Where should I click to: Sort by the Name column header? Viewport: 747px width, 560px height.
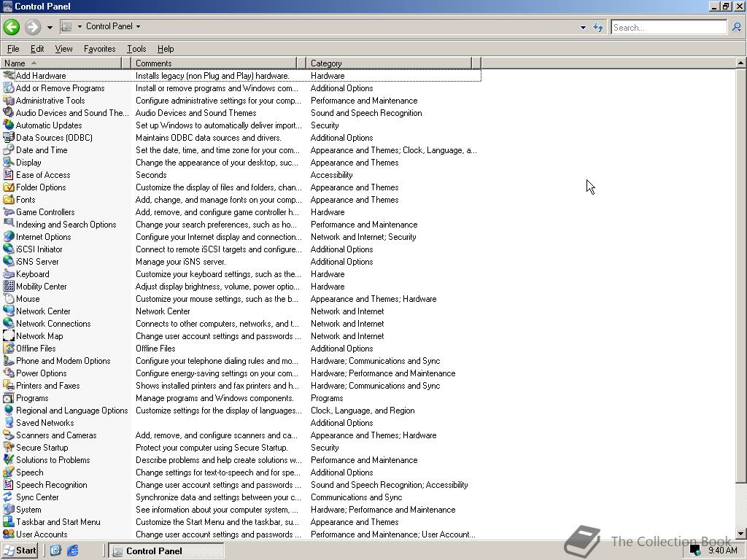tap(61, 63)
